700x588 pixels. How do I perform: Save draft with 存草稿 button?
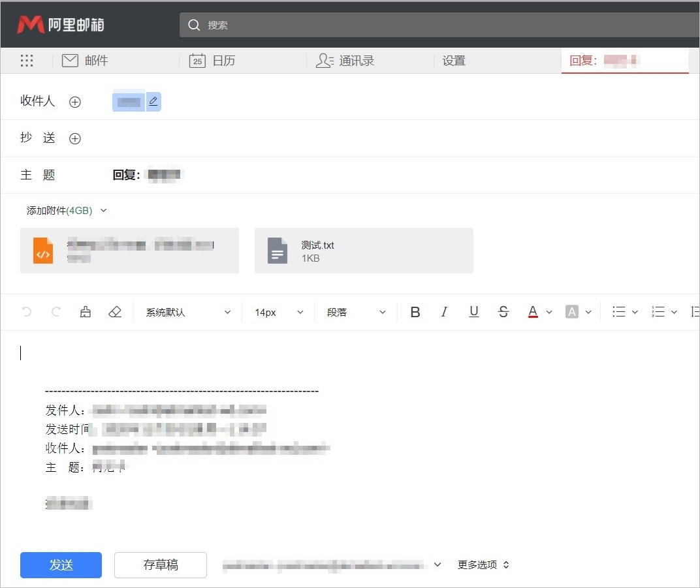pos(160,565)
